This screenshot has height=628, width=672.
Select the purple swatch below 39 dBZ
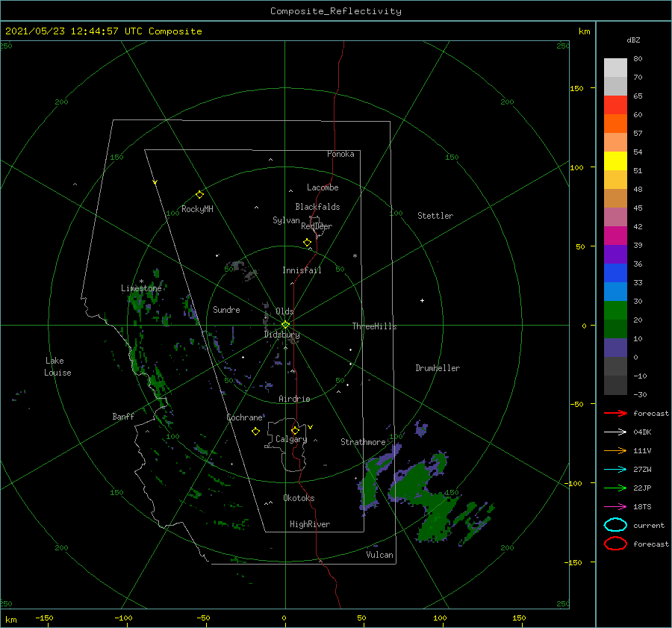point(615,255)
